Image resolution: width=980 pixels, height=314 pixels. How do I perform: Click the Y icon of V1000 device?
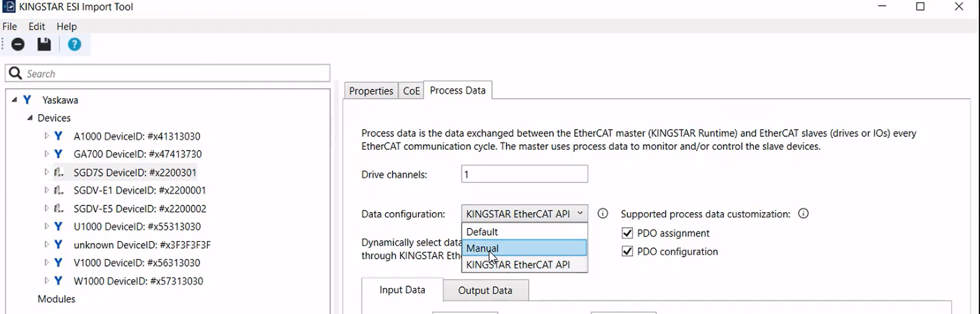click(x=58, y=262)
